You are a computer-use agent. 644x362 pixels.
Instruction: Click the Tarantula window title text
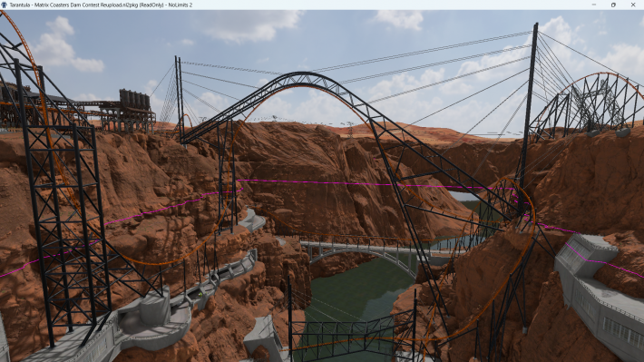101,5
